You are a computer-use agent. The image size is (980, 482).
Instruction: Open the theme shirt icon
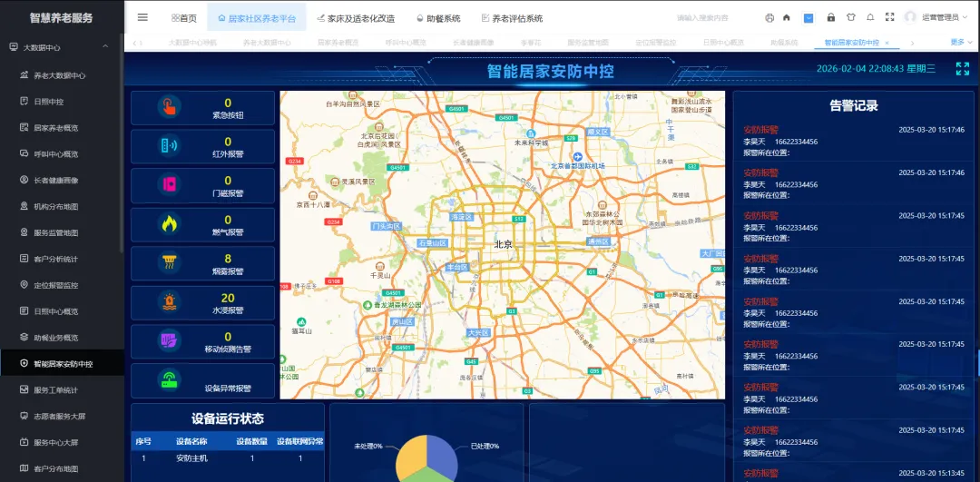[x=850, y=17]
